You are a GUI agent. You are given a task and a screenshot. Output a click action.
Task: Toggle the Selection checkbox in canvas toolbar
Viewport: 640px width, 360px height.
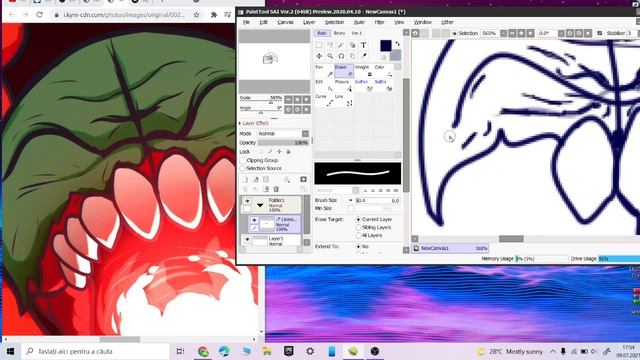(x=454, y=33)
